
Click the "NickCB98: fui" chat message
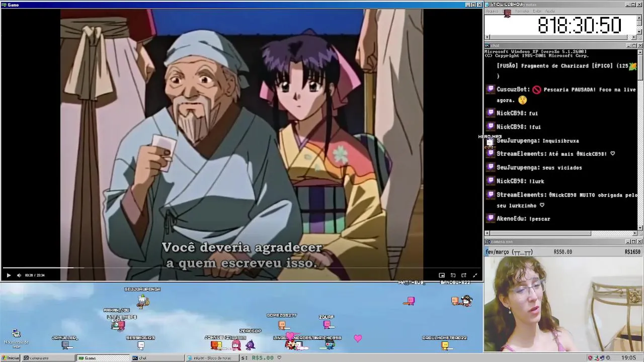(x=517, y=113)
